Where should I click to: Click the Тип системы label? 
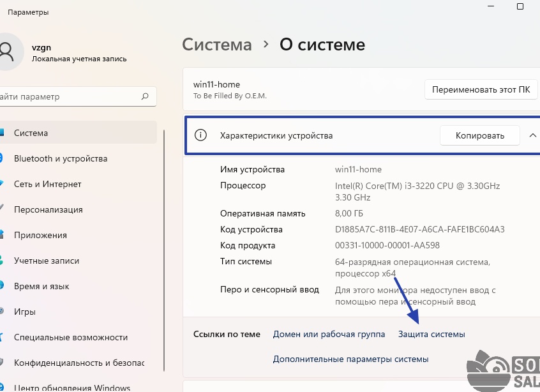coord(246,262)
